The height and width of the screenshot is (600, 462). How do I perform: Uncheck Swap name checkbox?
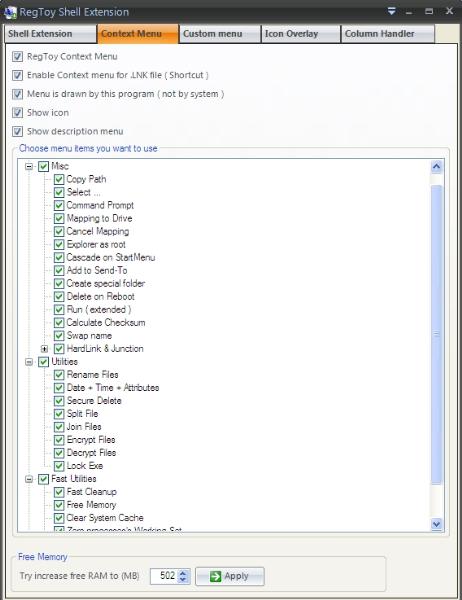59,336
